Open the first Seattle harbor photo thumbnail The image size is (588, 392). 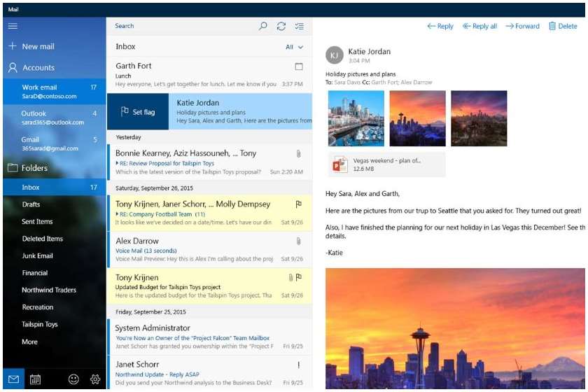[356, 118]
